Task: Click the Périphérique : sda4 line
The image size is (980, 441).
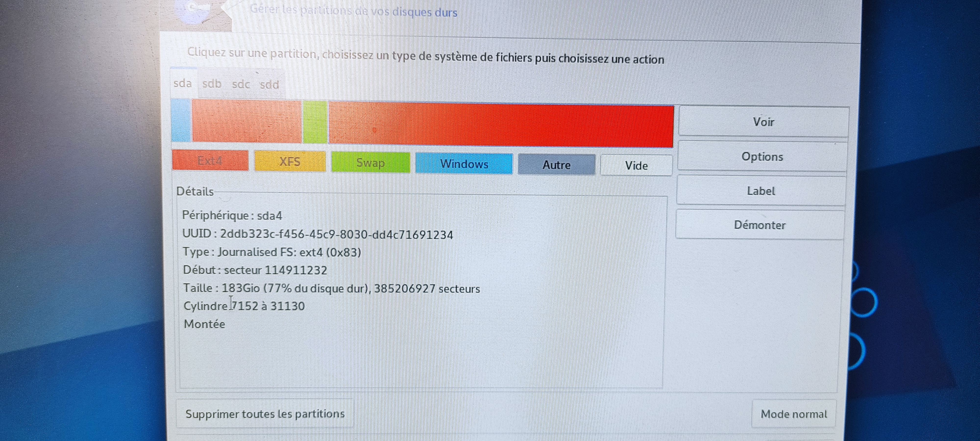Action: point(232,215)
